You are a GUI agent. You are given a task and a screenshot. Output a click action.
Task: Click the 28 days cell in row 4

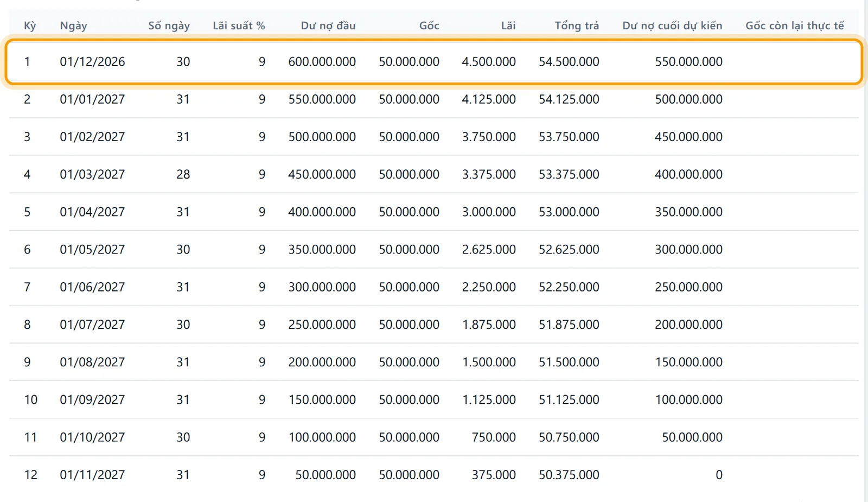coord(183,174)
